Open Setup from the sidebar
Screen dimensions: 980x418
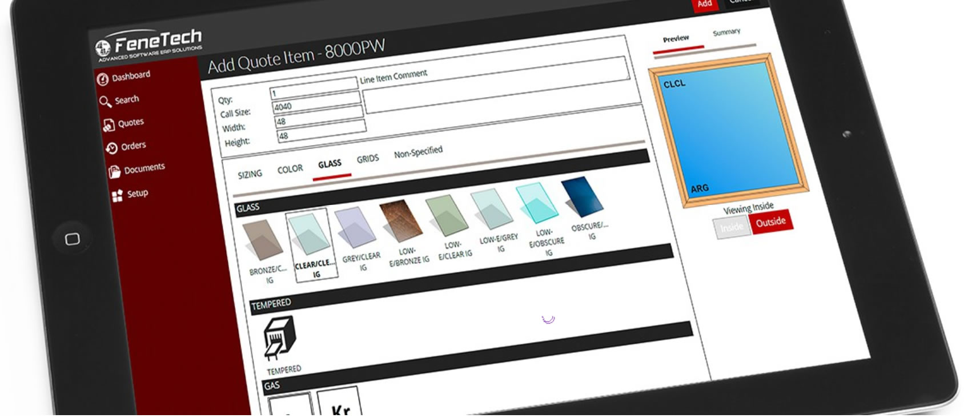point(138,194)
